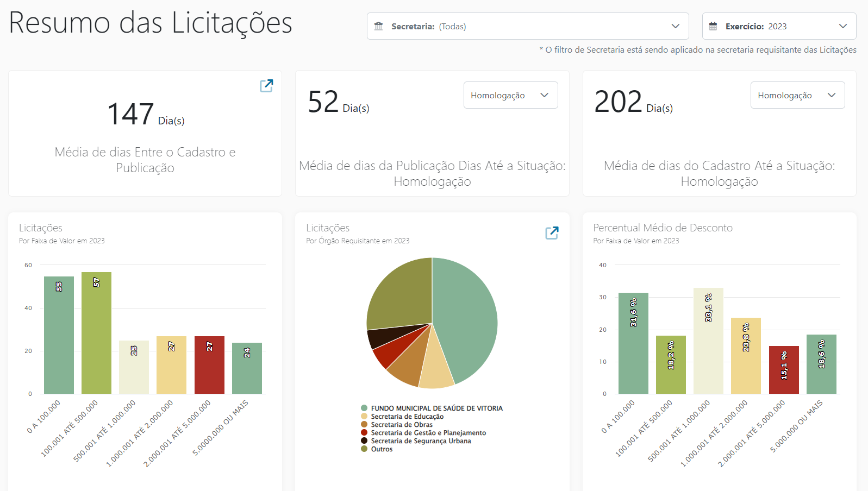Toggle FUNDO MUNICIPAL DE SAÚDE legend marker
Screen dimensions: 868x491
364,408
